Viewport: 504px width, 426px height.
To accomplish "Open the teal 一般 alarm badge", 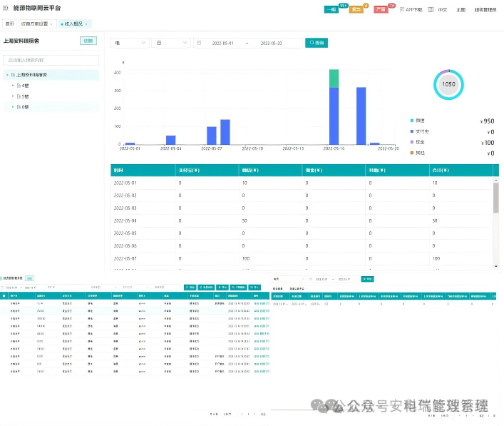I will tap(331, 9).
